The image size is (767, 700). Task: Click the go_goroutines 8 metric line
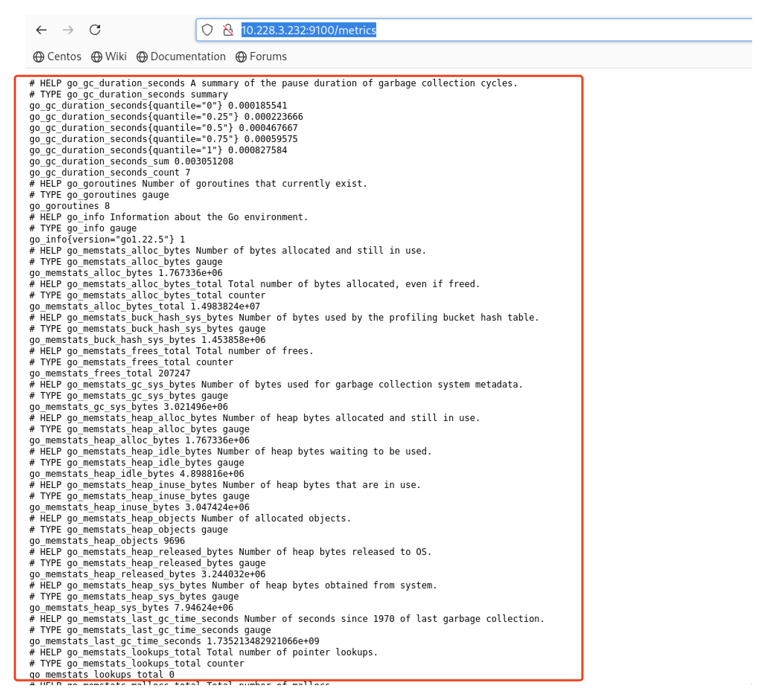70,206
